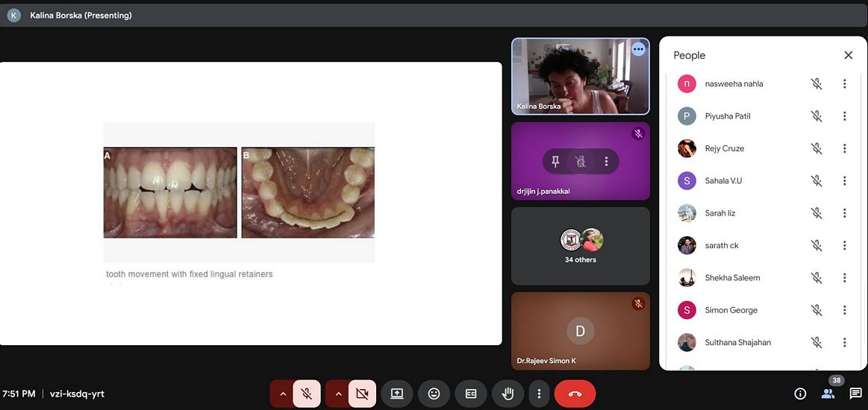Open more options for Simon George
868x410 pixels.
click(845, 310)
